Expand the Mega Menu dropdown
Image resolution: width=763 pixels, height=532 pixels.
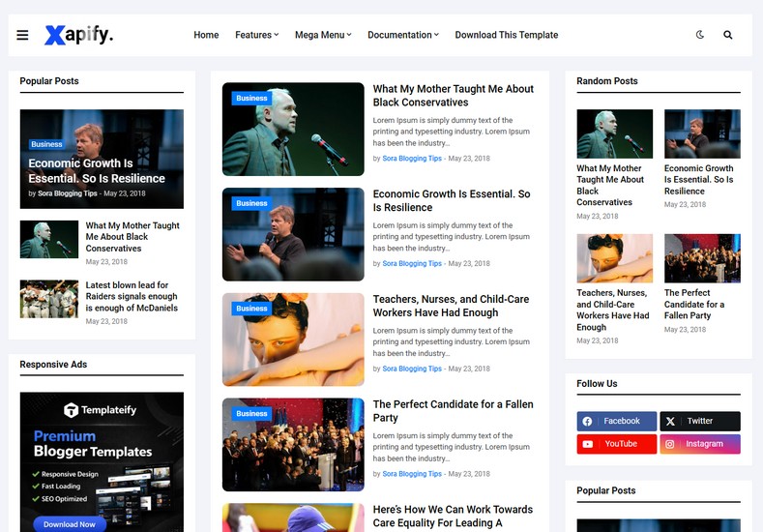pyautogui.click(x=323, y=35)
